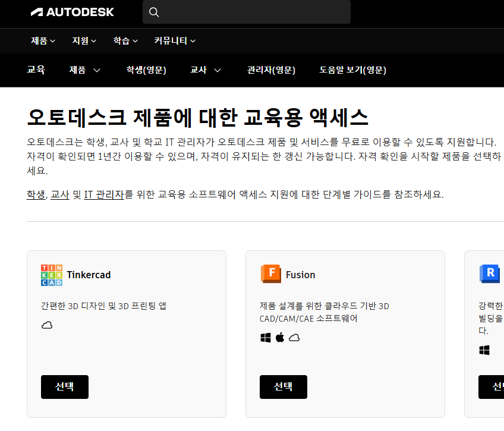Click the Revit R product icon
Viewport: 504px width, 431px height.
(490, 274)
